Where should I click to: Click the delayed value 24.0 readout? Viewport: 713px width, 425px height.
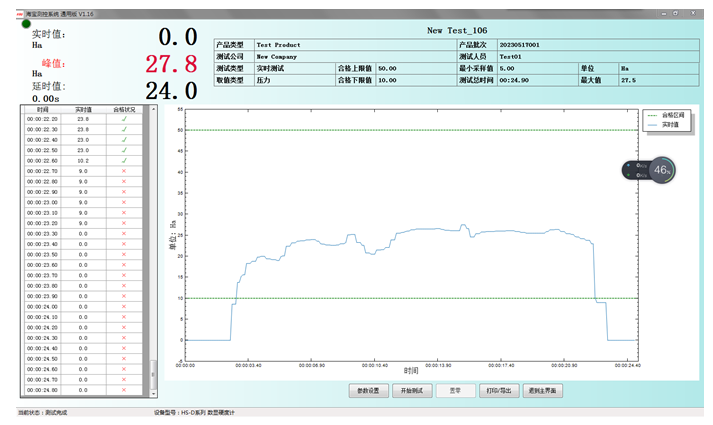point(171,91)
